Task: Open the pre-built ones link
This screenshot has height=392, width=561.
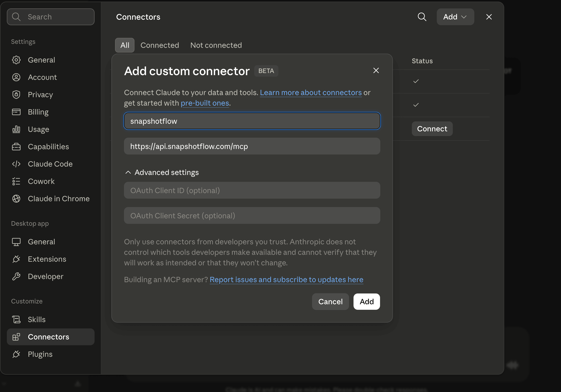Action: pyautogui.click(x=205, y=103)
